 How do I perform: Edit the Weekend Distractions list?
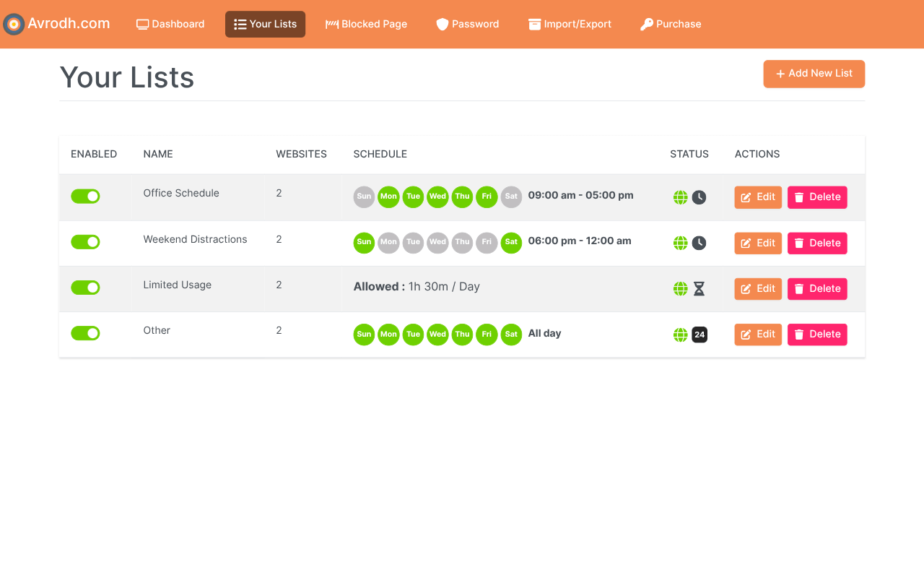(x=758, y=243)
